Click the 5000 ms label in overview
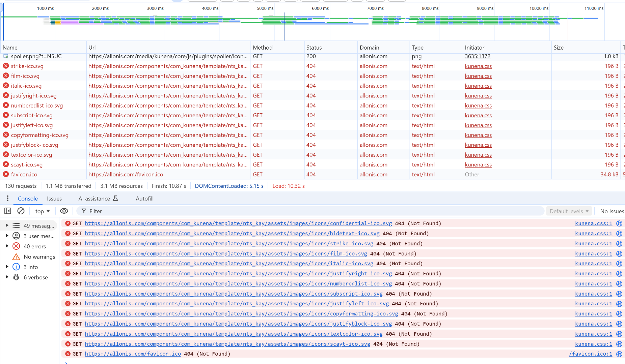Viewport: 625px width, 364px height. tap(265, 8)
